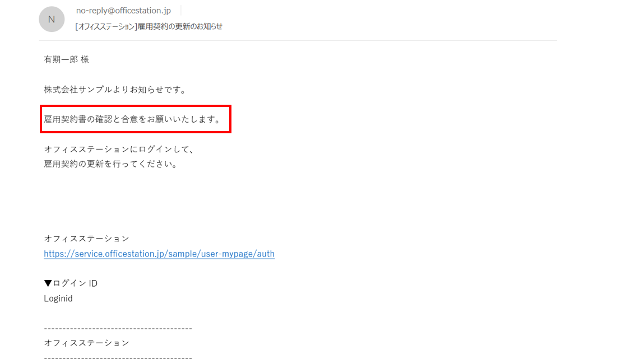Screen dimensions: 635x364
Task: Open the service.officestation.jp user-mypage link
Action: (159, 254)
